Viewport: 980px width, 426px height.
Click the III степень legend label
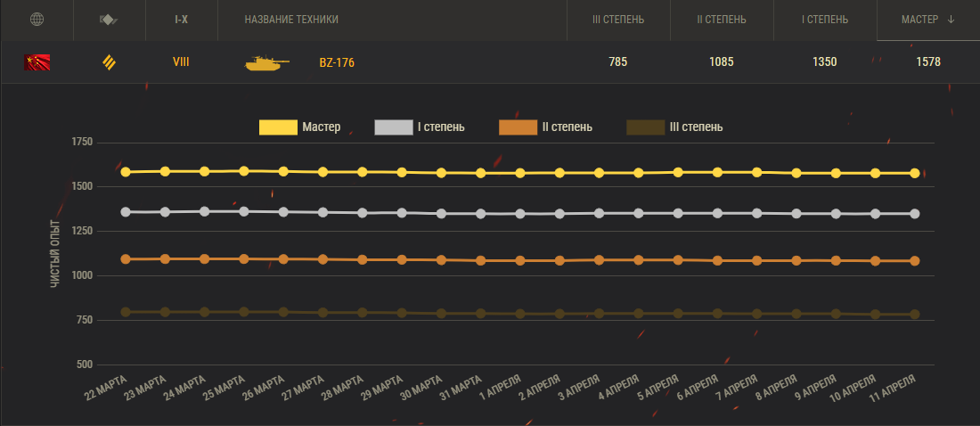pos(697,127)
